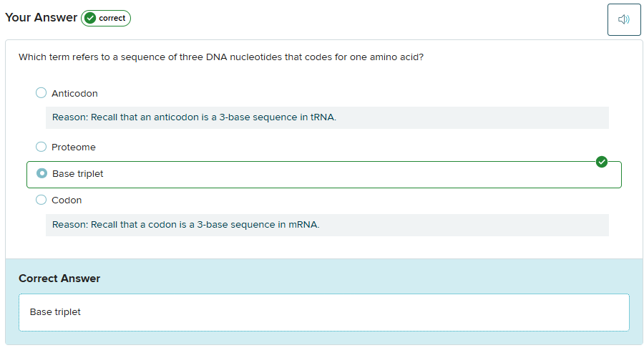Click the word correct in the status badge
The image size is (644, 363).
pos(112,18)
